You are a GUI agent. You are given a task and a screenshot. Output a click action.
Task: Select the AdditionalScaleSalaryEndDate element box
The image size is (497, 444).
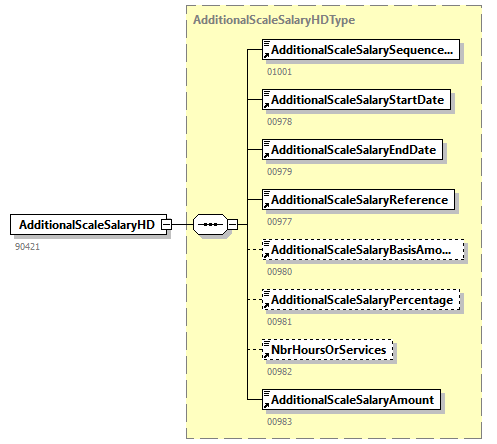352,150
